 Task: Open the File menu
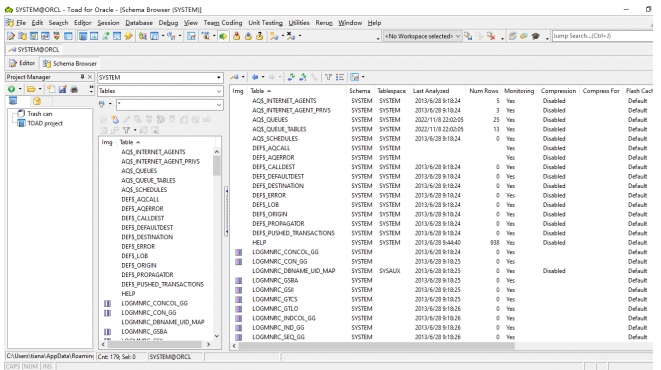[x=21, y=23]
